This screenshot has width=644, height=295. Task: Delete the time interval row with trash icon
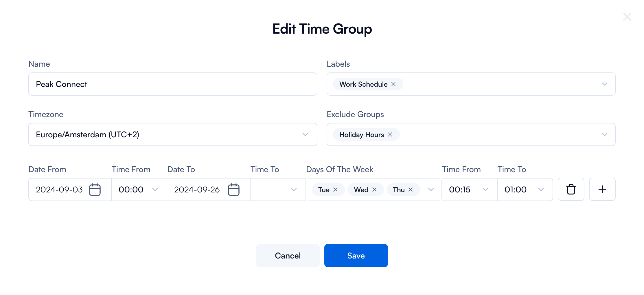[571, 190]
